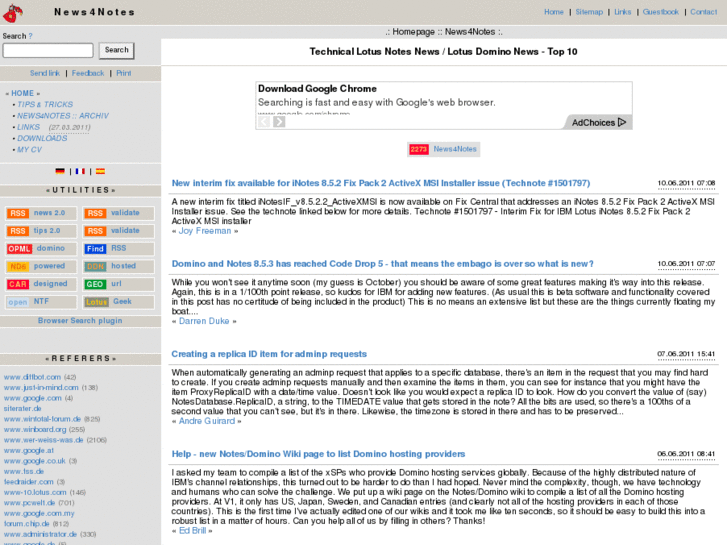
Task: Open TIPS & TRICKS sidebar item
Action: click(45, 104)
